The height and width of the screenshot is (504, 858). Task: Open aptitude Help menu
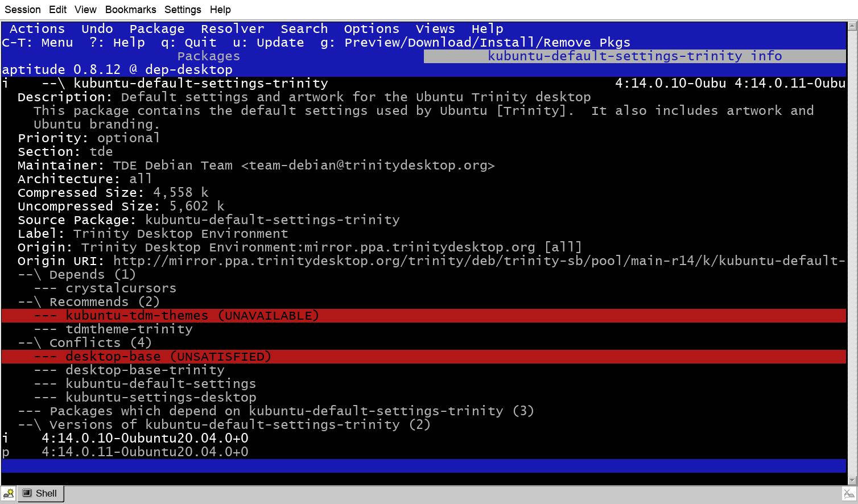(487, 29)
